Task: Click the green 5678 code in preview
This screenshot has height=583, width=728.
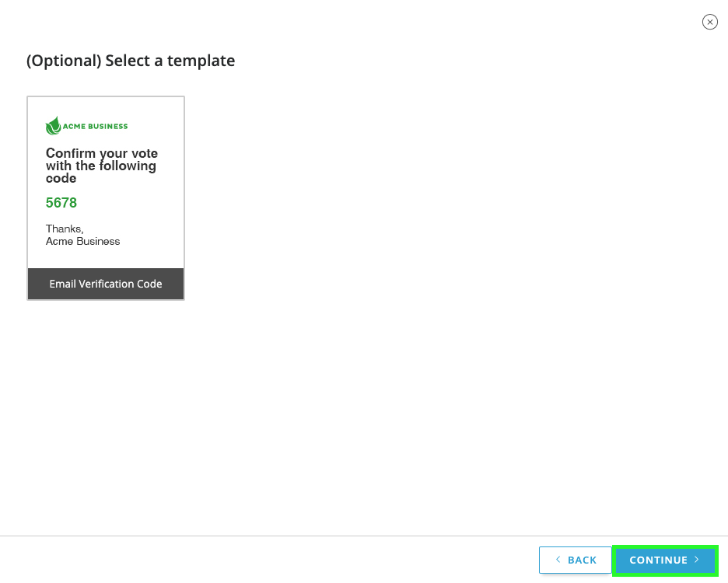Action: [x=61, y=203]
